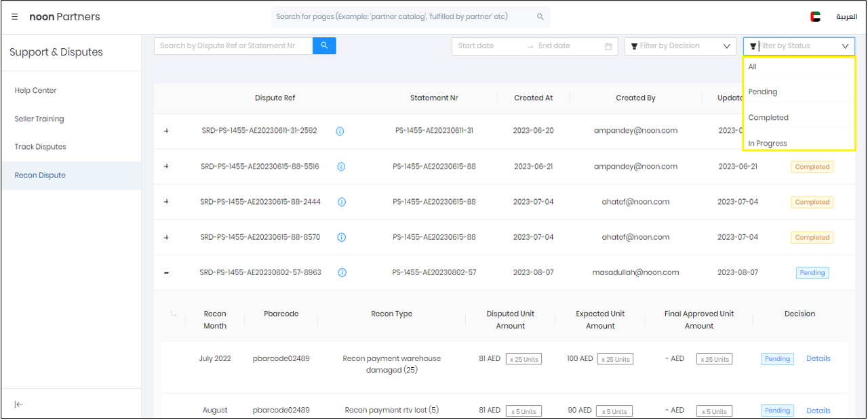Click statement PS-1455-AE20230802-57
Screen dimensions: 868x420
point(434,272)
